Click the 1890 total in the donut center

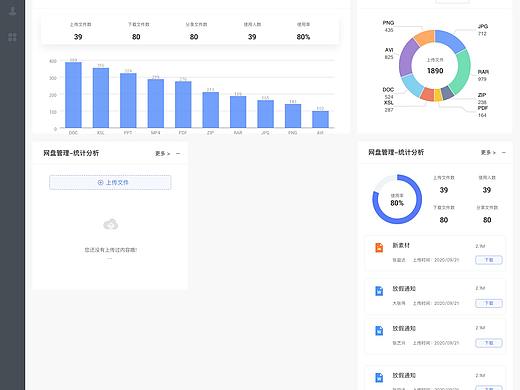pos(435,71)
